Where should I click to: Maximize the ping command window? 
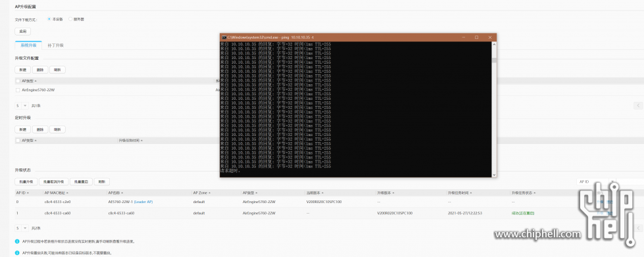click(x=476, y=37)
